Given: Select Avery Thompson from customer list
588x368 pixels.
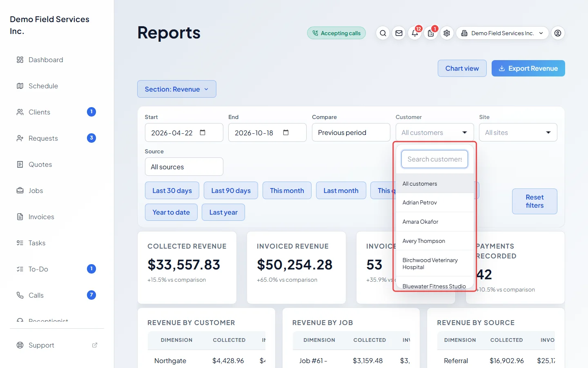Looking at the screenshot, I should pos(435,241).
